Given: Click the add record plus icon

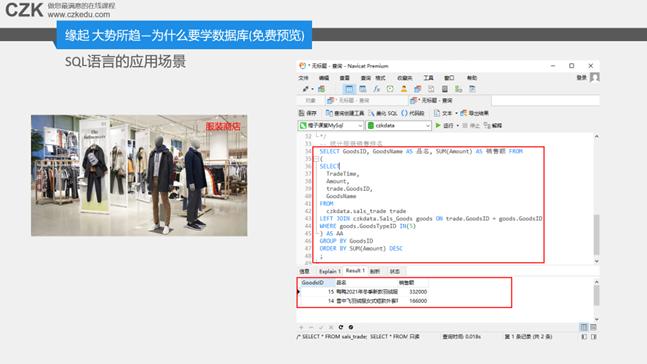Looking at the screenshot, I should [x=301, y=327].
